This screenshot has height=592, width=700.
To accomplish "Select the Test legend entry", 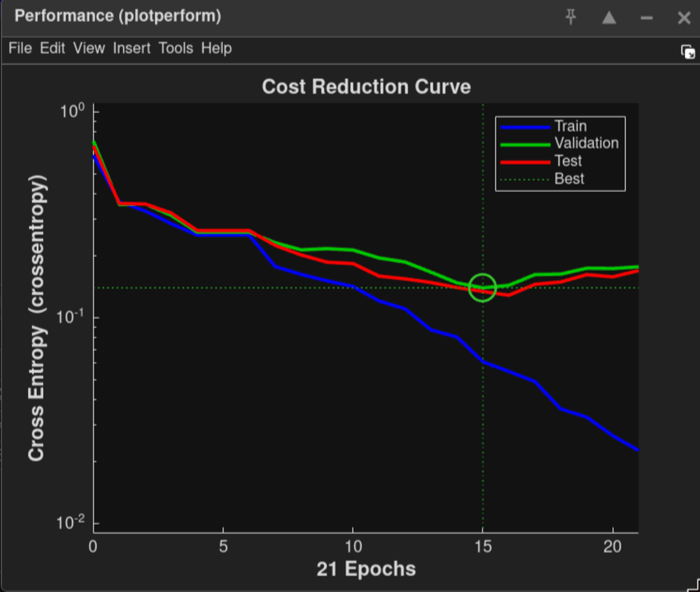I will pos(568,161).
